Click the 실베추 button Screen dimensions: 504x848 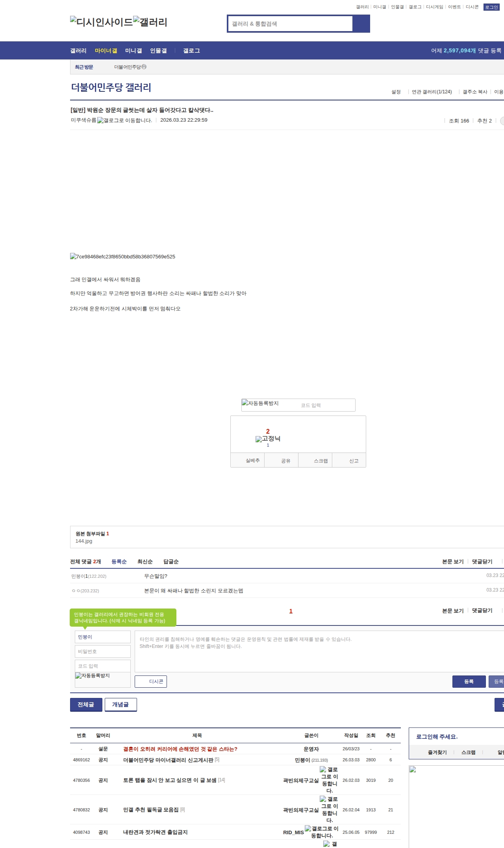[248, 460]
